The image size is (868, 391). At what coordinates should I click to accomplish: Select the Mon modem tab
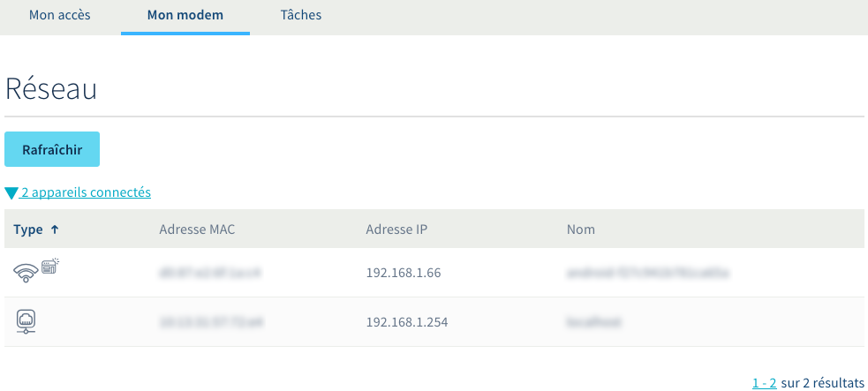tap(185, 15)
